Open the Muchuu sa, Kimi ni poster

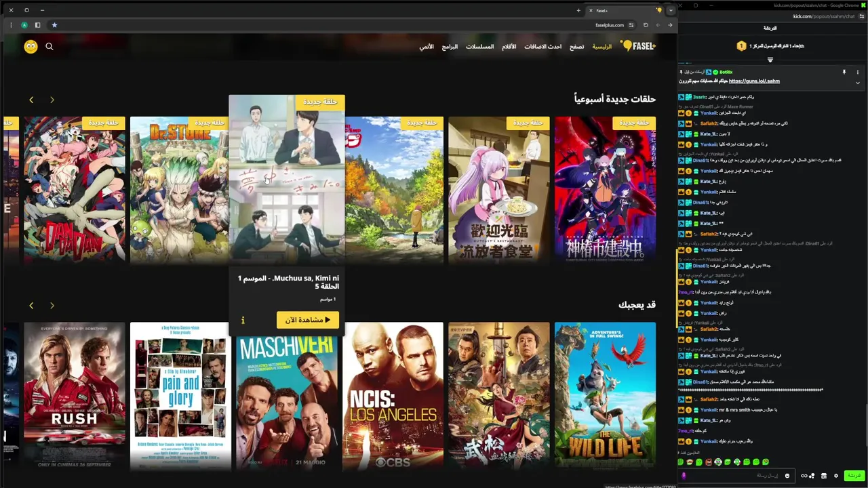click(287, 180)
